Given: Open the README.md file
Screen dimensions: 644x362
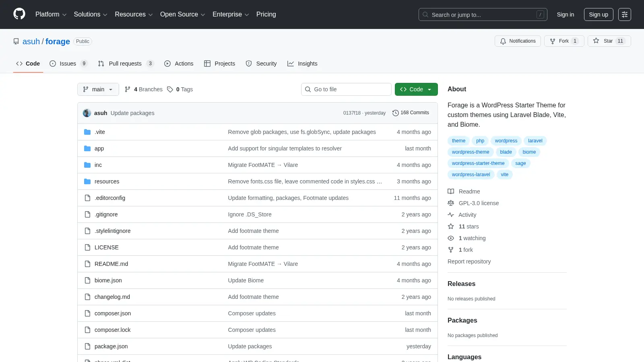Looking at the screenshot, I should click(111, 264).
